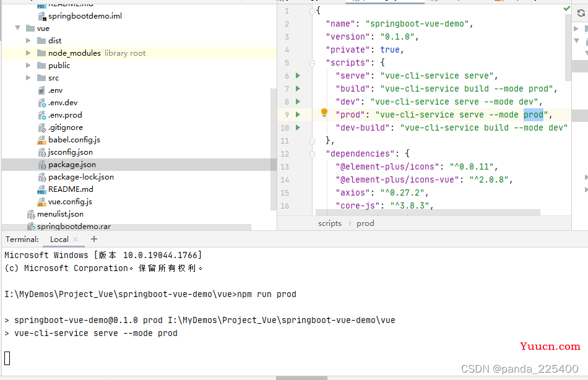
Task: Open package-lock.json file
Action: (x=81, y=176)
